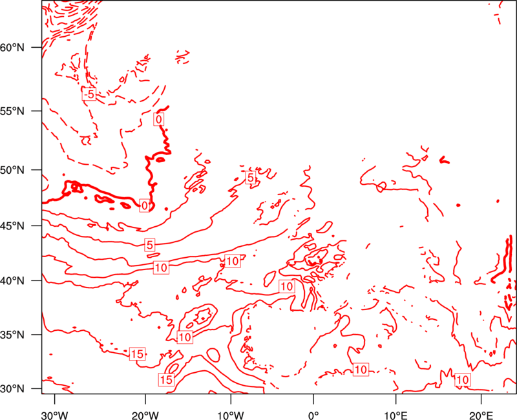Select the 30°W longitude axis label
Viewport: 517px width, 420px height.
(55, 415)
